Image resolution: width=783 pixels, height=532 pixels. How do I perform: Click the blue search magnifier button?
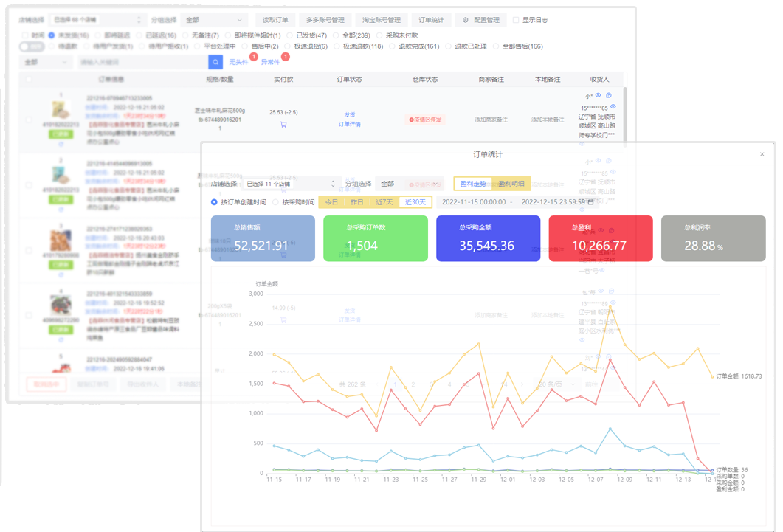[215, 62]
